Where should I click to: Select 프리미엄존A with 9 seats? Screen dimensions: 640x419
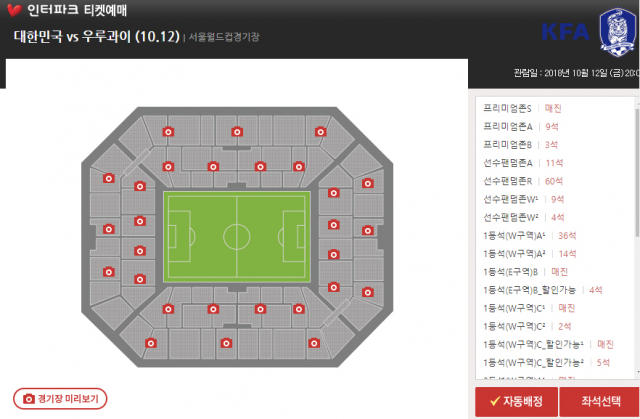point(521,126)
